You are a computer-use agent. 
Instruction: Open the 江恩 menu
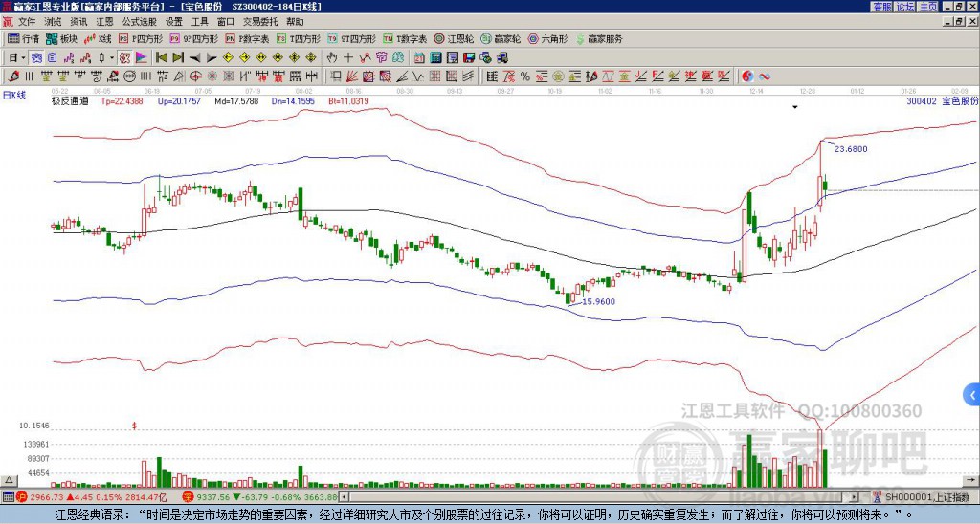pos(105,22)
